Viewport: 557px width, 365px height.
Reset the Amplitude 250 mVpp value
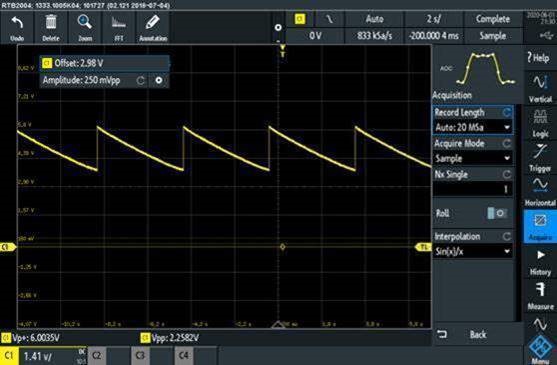(141, 81)
